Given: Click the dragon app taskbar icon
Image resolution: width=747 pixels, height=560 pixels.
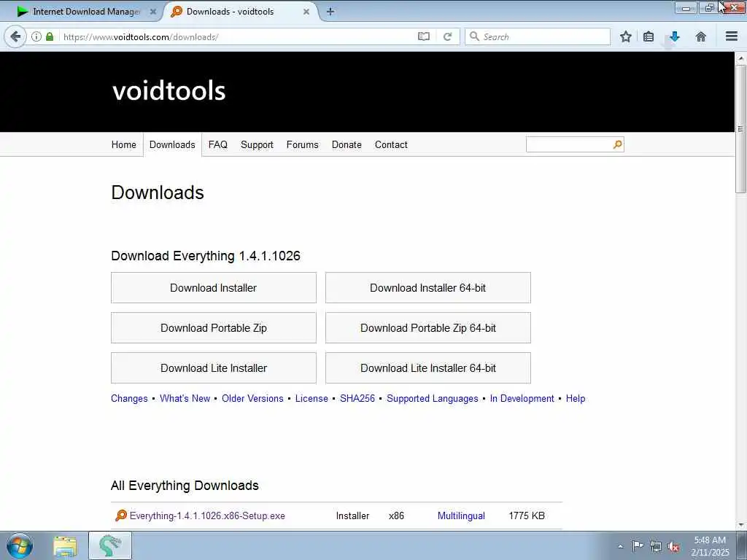Looking at the screenshot, I should click(x=110, y=545).
